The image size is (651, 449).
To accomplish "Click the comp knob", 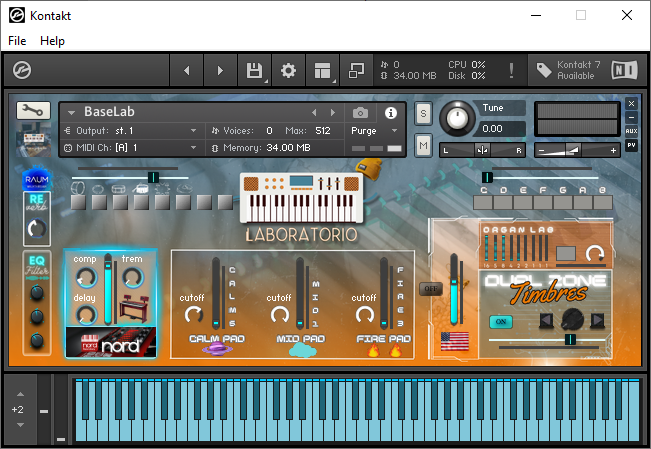I will [86, 278].
